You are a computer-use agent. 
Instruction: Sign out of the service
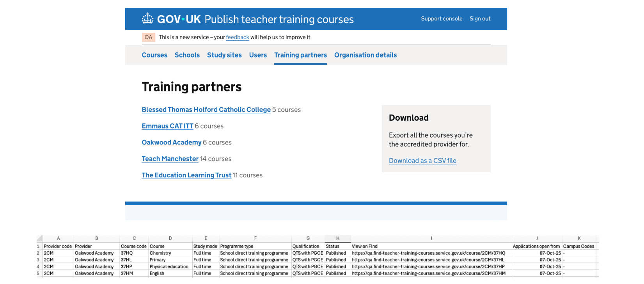point(480,19)
